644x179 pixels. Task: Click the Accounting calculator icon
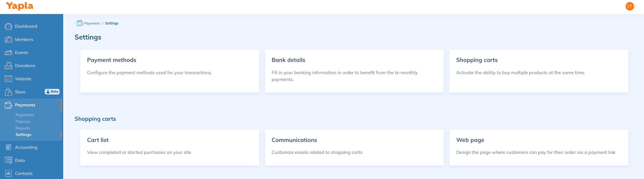(8, 147)
